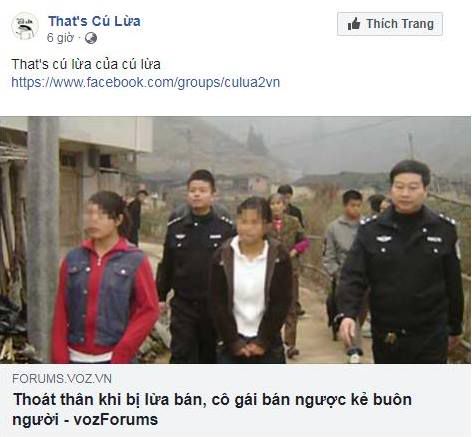
Task: Click the woman in white shirt in photo
Action: click(249, 280)
